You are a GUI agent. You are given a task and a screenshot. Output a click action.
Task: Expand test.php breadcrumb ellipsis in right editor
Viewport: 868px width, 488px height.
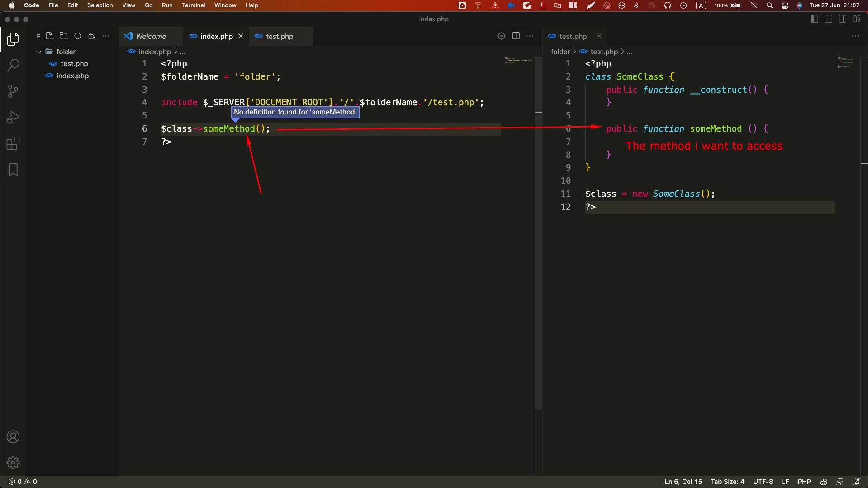(x=629, y=52)
